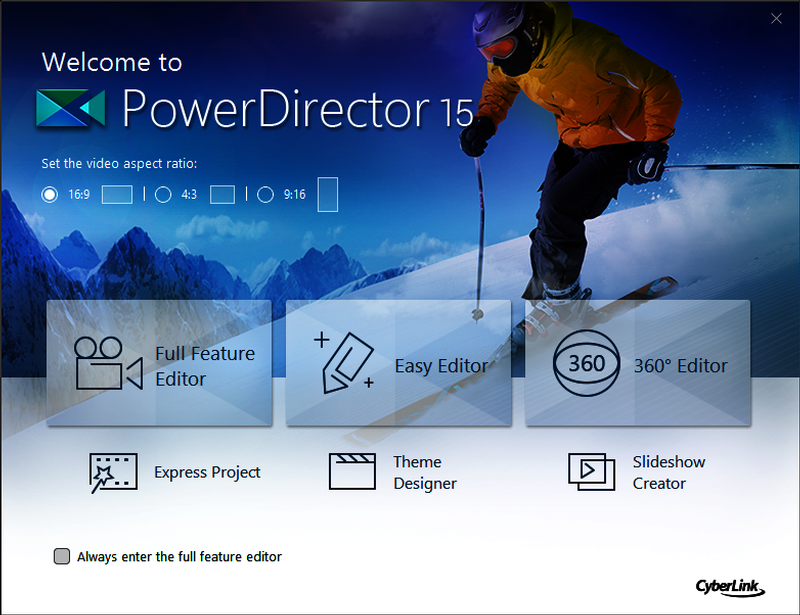Click the 9:16 vertical rectangle icon
The height and width of the screenshot is (615, 800).
[328, 194]
